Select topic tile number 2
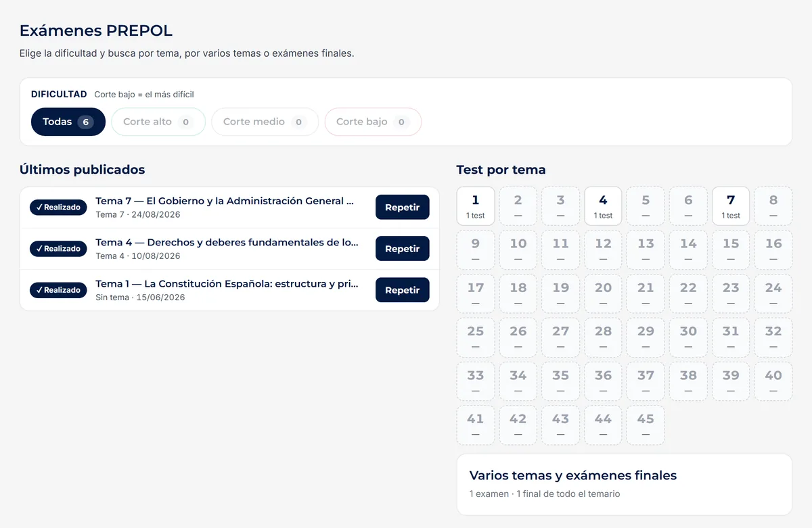The width and height of the screenshot is (812, 528). 518,206
